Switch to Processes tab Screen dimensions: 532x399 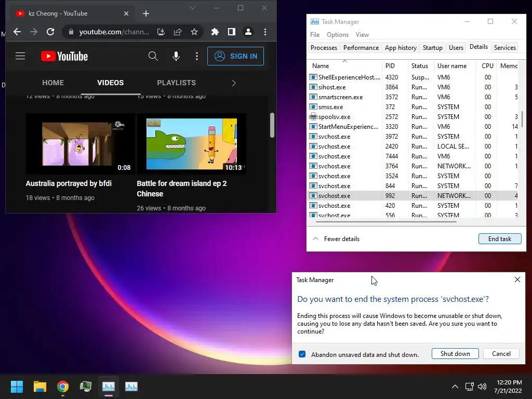coord(324,48)
